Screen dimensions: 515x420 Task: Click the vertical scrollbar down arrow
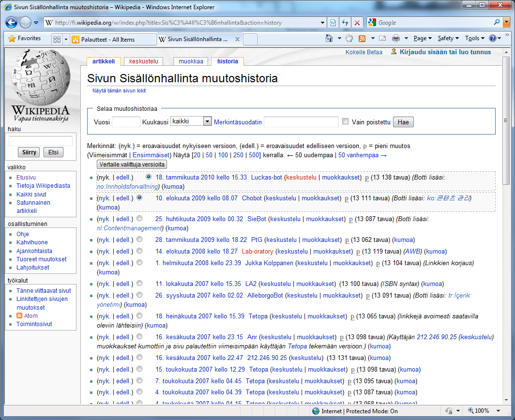(506, 400)
